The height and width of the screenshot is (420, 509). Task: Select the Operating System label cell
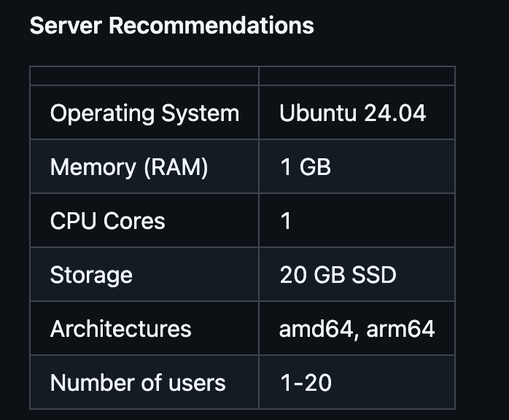coord(144,114)
